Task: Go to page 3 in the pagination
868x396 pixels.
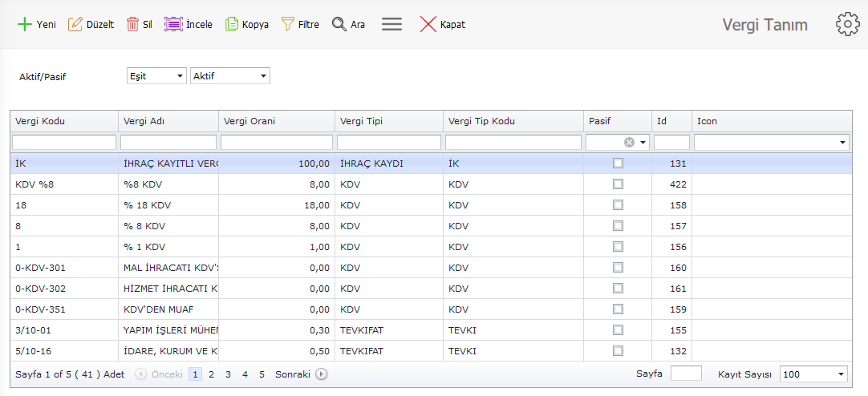Action: tap(229, 374)
